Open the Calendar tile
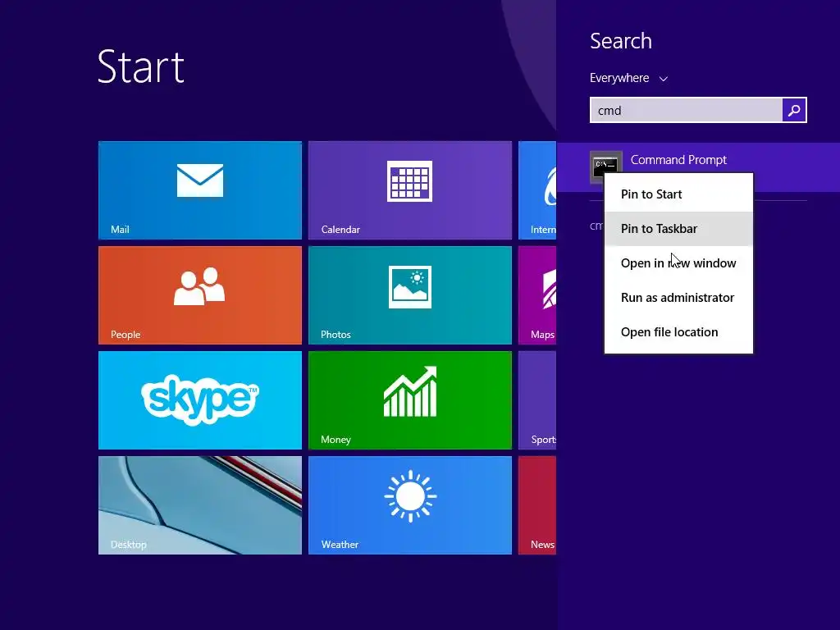Image resolution: width=840 pixels, height=630 pixels. [x=410, y=190]
